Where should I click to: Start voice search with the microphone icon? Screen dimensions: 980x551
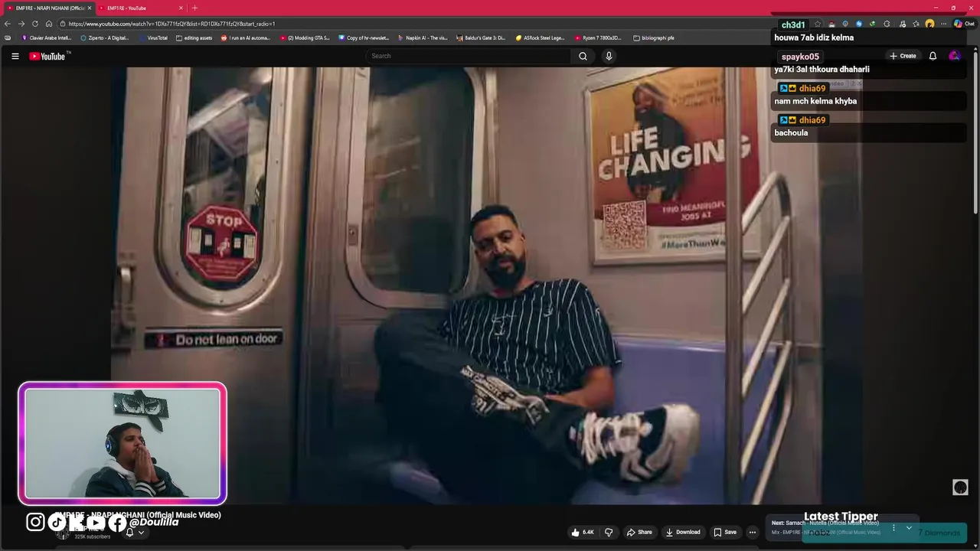[609, 56]
